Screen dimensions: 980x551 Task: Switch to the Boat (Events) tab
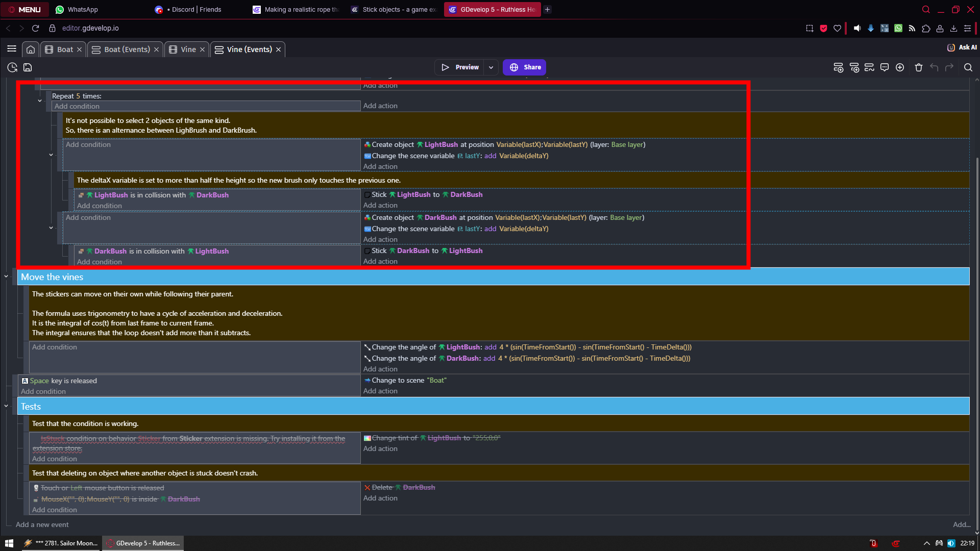tap(127, 49)
